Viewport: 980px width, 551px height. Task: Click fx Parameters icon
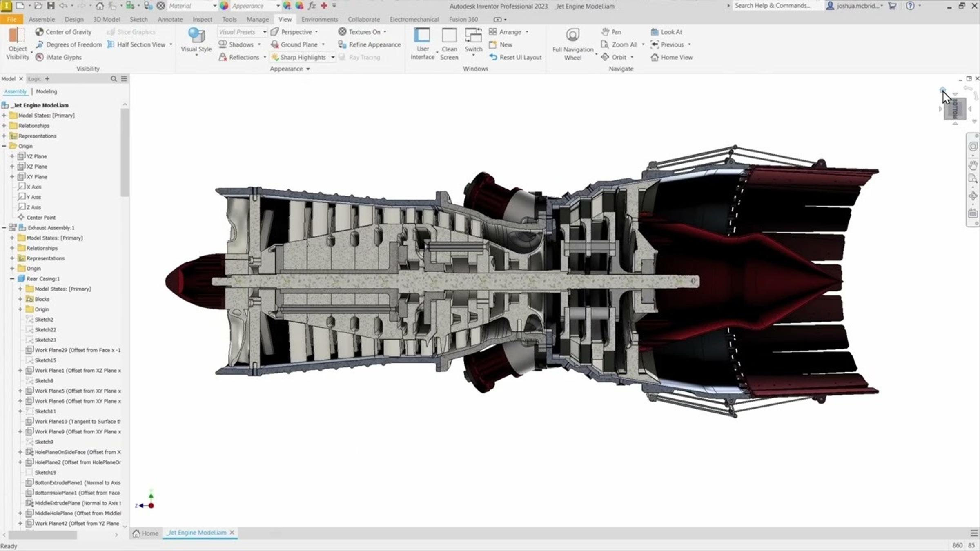312,6
